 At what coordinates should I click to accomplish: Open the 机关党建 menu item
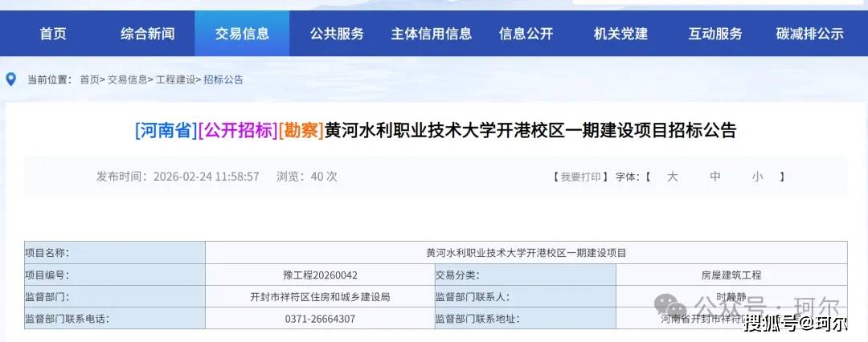[x=620, y=34]
